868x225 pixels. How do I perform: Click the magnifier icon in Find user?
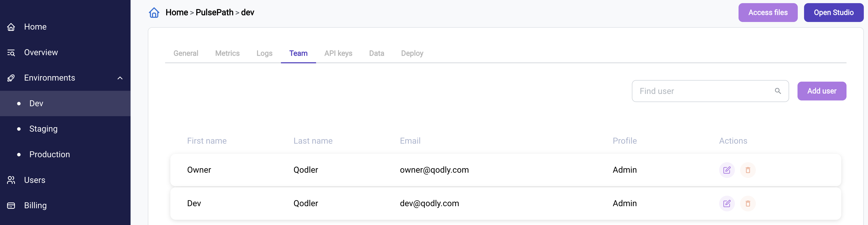(778, 91)
